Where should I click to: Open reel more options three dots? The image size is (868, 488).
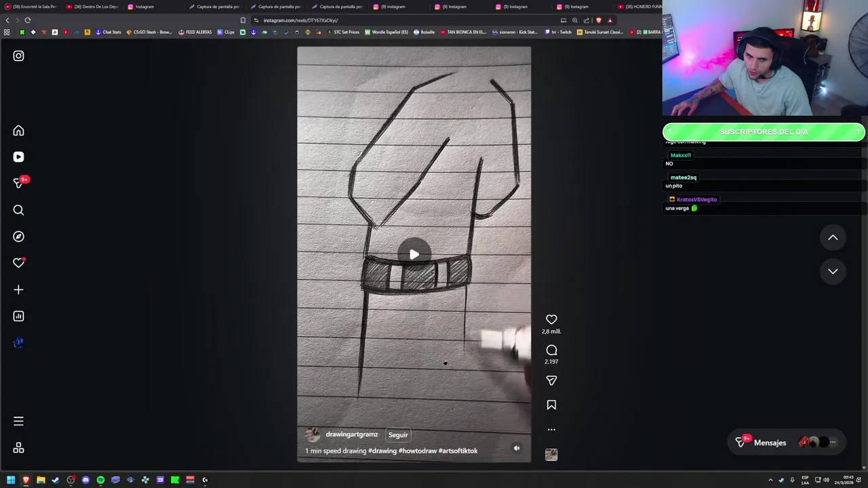coord(551,430)
